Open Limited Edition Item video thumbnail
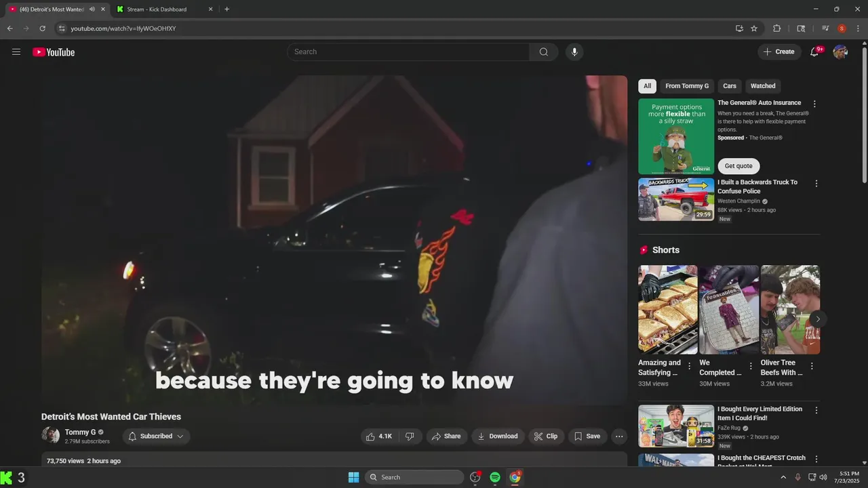The image size is (868, 488). (x=676, y=426)
